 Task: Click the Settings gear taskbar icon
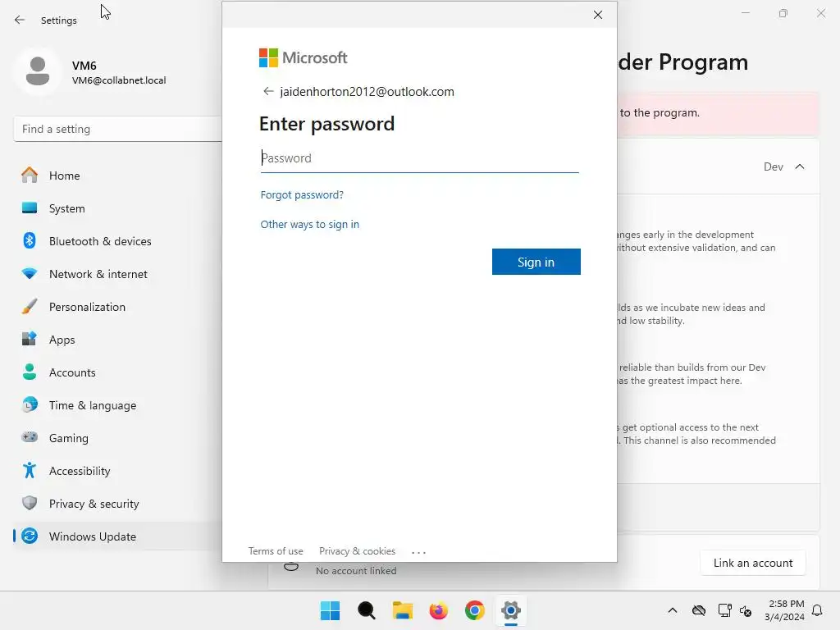pyautogui.click(x=511, y=610)
